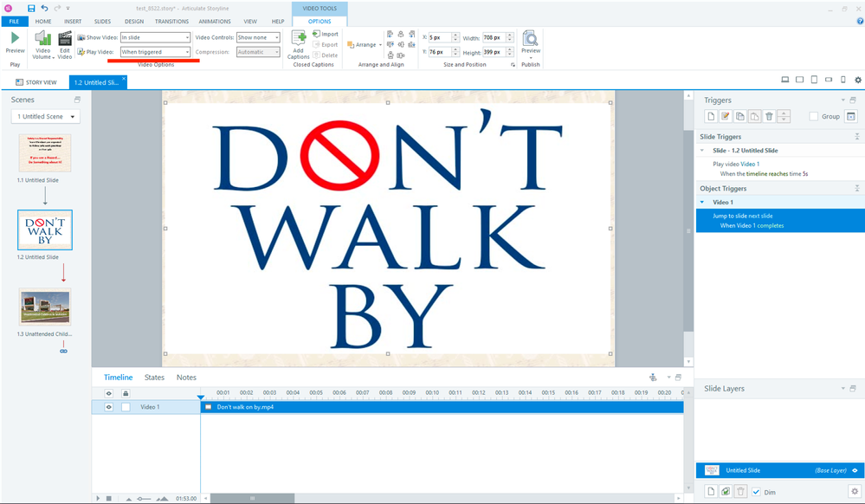Image resolution: width=865 pixels, height=504 pixels.
Task: Toggle visibility of Video 1 in timeline
Action: [109, 407]
